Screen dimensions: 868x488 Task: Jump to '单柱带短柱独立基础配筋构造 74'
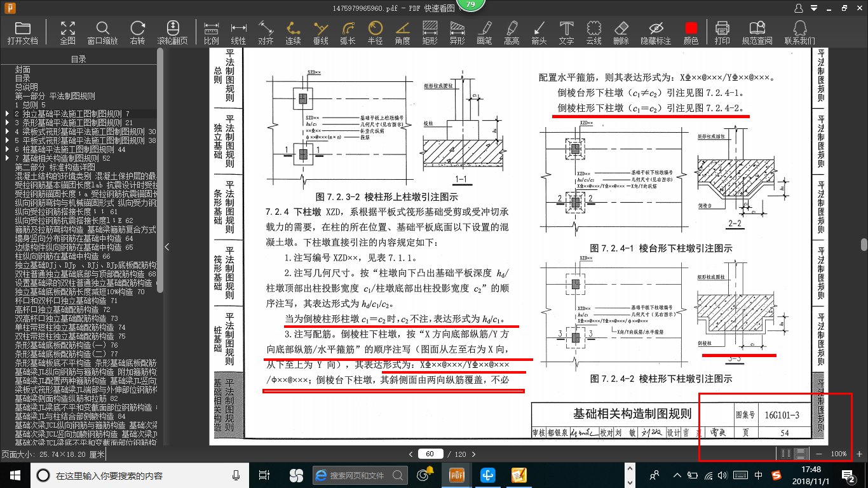(x=70, y=327)
